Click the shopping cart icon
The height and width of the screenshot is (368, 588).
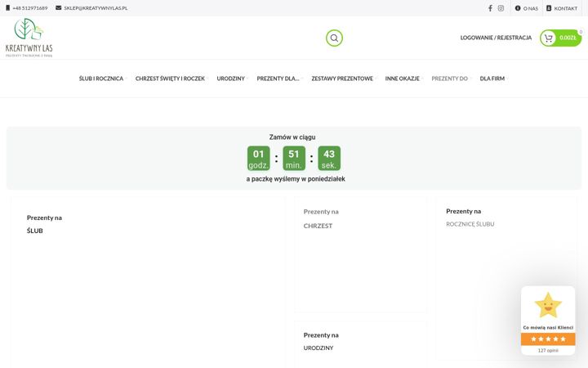(x=548, y=38)
